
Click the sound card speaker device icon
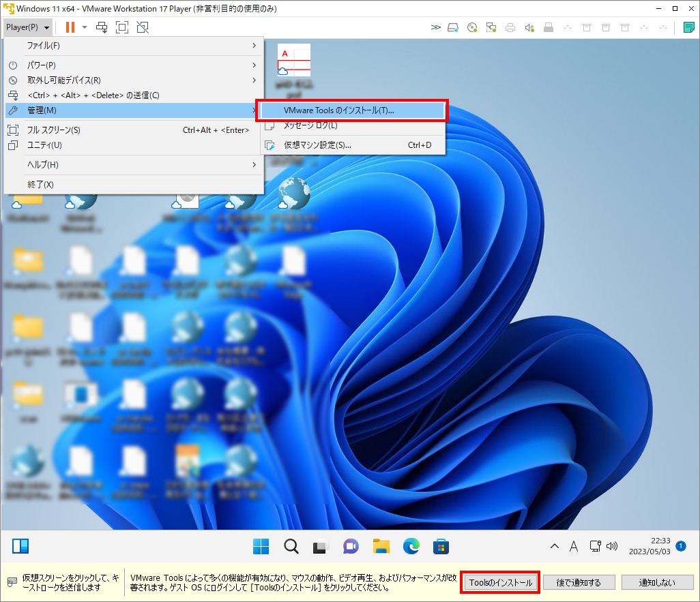click(x=529, y=28)
